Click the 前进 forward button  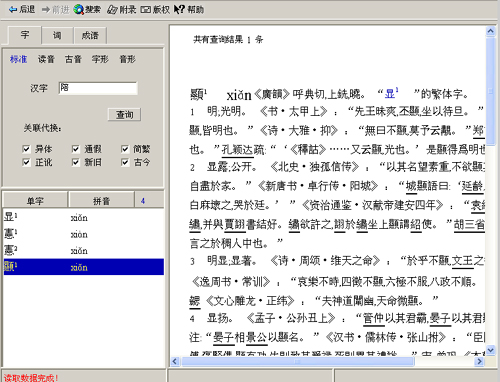click(55, 9)
